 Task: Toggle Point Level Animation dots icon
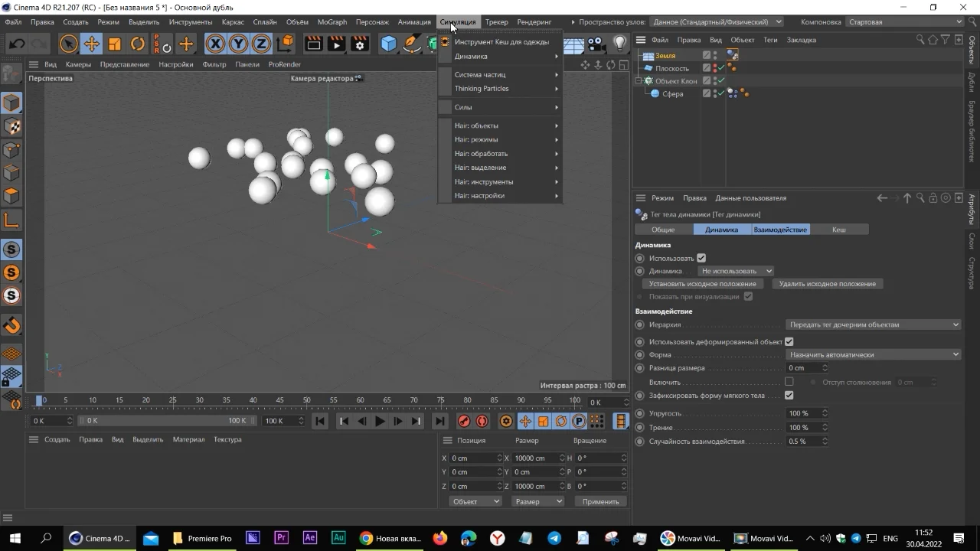pyautogui.click(x=596, y=421)
